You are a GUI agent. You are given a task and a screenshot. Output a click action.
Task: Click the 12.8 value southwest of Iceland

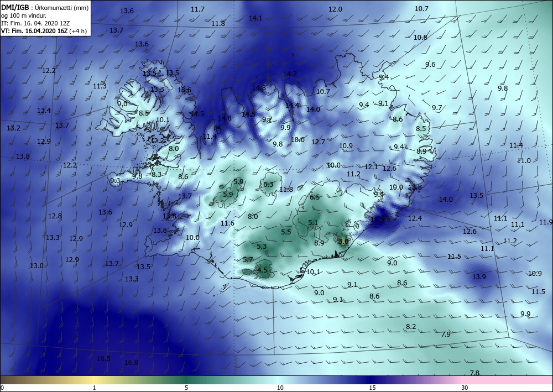click(x=55, y=216)
